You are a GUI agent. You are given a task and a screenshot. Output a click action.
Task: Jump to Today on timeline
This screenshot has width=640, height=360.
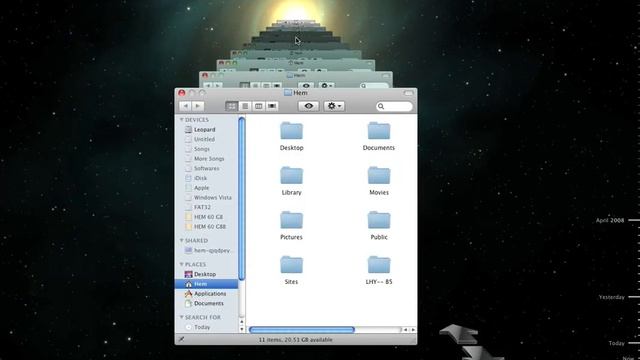(x=616, y=343)
